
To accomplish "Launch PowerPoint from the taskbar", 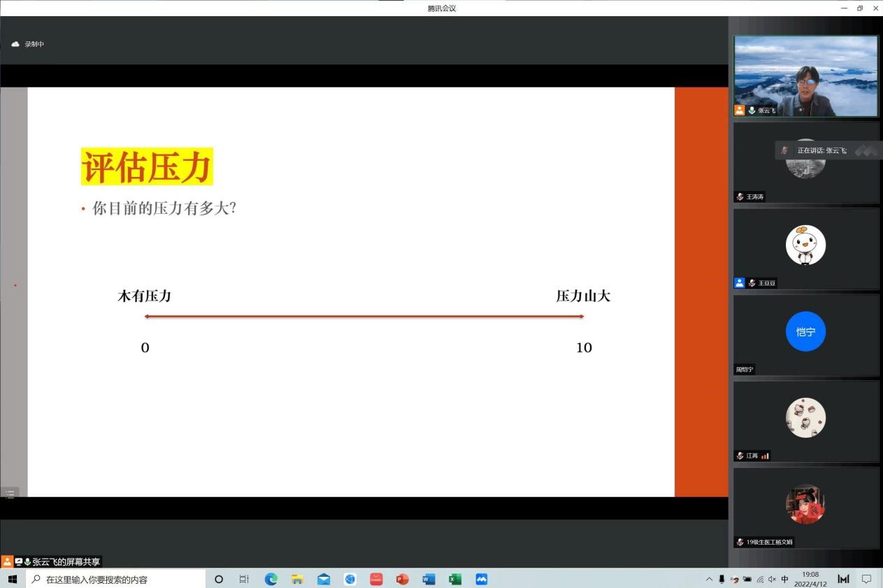I will (402, 579).
